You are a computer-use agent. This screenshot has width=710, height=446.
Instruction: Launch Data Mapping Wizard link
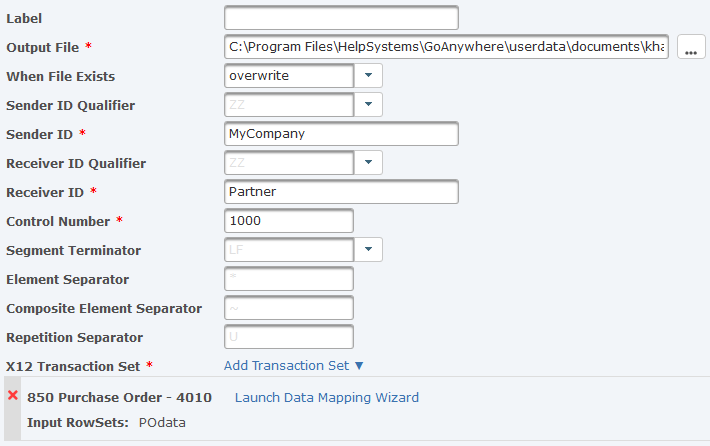(x=326, y=398)
